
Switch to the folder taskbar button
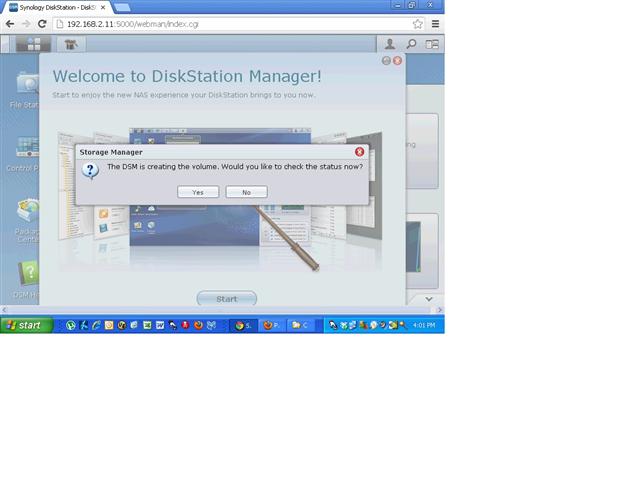tap(301, 325)
